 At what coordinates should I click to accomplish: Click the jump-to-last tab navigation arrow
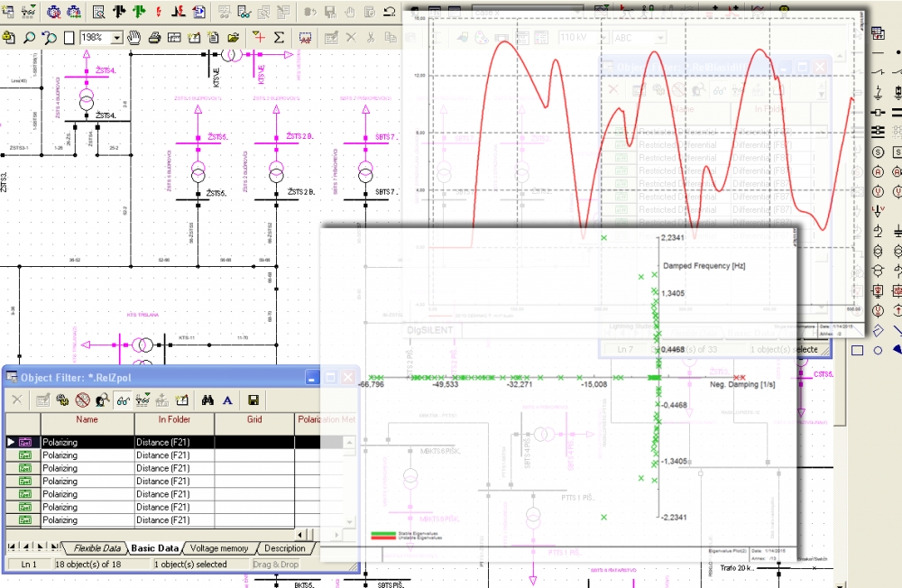(54, 547)
